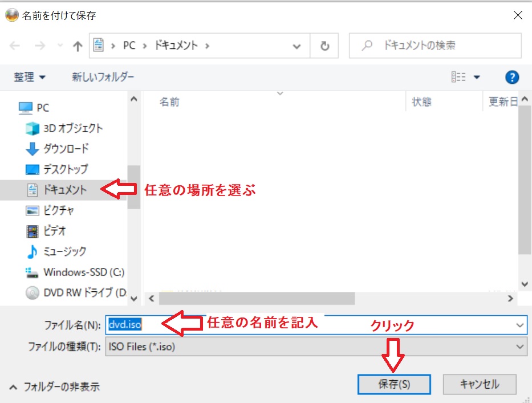Open the 整理 (Organize) menu
This screenshot has height=403, width=532.
coord(25,77)
